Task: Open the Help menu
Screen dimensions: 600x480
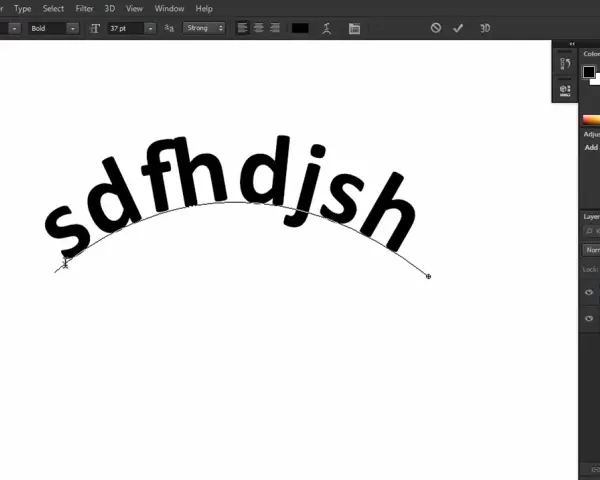Action: tap(204, 8)
